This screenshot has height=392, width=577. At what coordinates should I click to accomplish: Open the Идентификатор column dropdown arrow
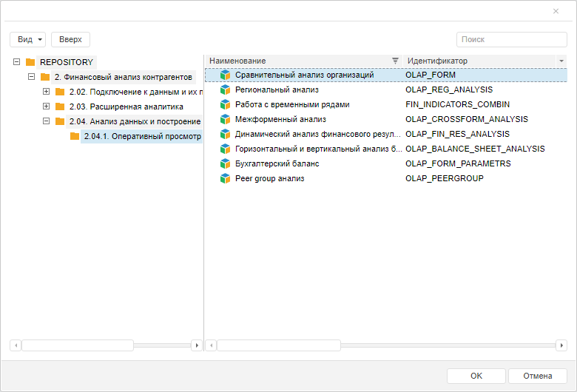click(561, 61)
